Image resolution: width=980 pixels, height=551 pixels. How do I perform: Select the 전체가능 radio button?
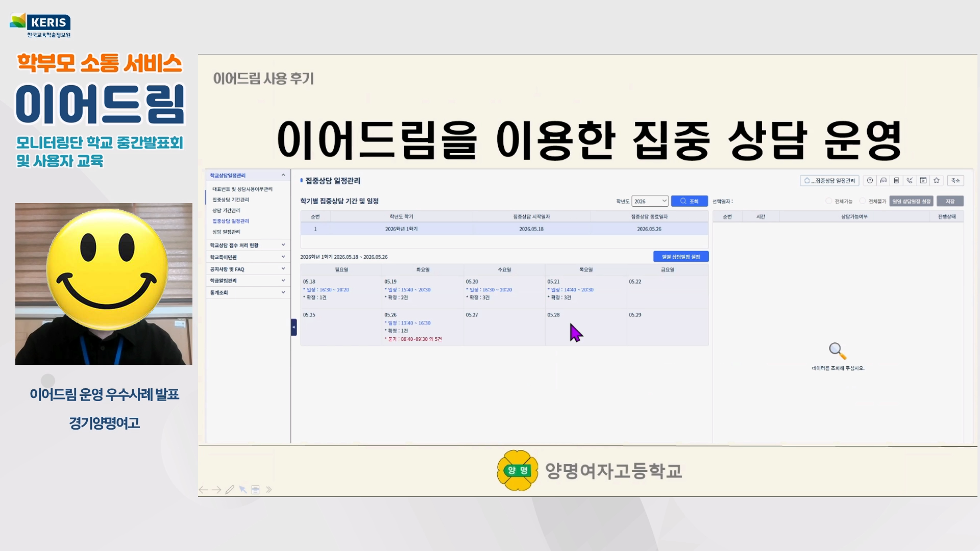pyautogui.click(x=829, y=201)
